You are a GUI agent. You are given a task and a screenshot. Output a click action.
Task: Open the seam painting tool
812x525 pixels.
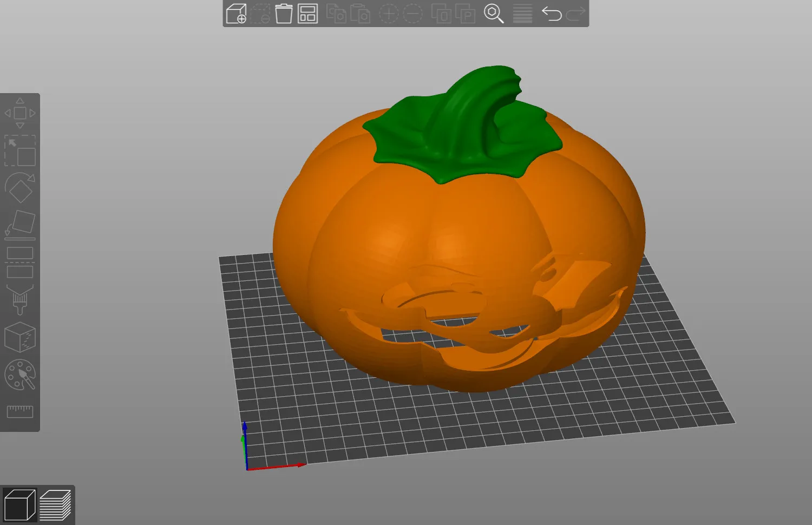pyautogui.click(x=20, y=337)
